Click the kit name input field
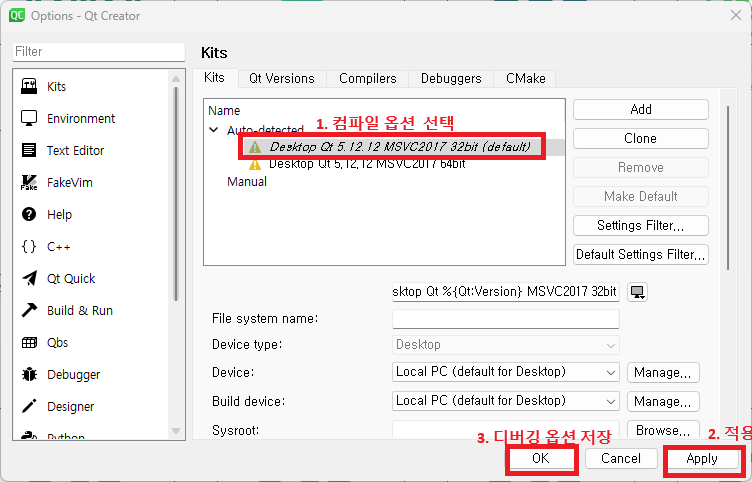This screenshot has height=482, width=752. coord(505,292)
